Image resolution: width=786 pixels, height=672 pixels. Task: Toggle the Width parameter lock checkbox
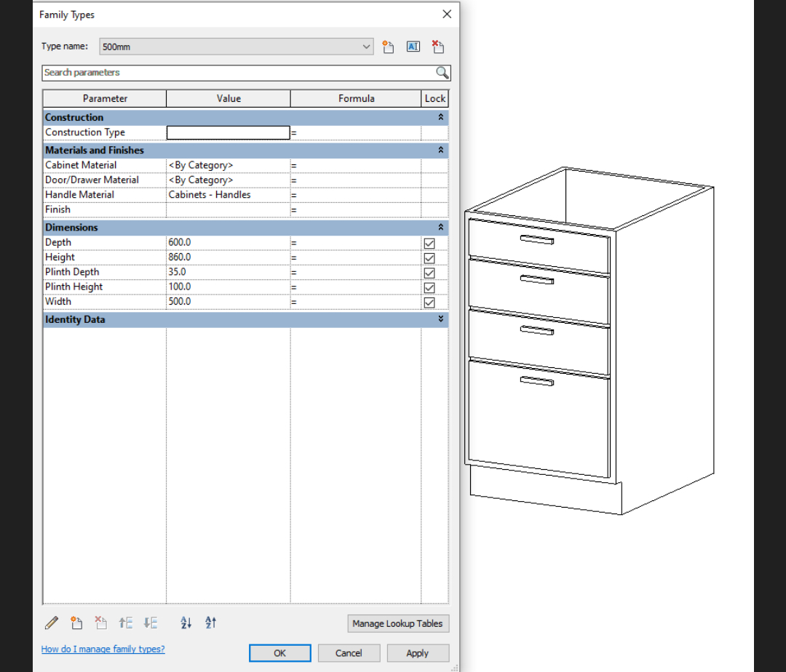(x=429, y=302)
